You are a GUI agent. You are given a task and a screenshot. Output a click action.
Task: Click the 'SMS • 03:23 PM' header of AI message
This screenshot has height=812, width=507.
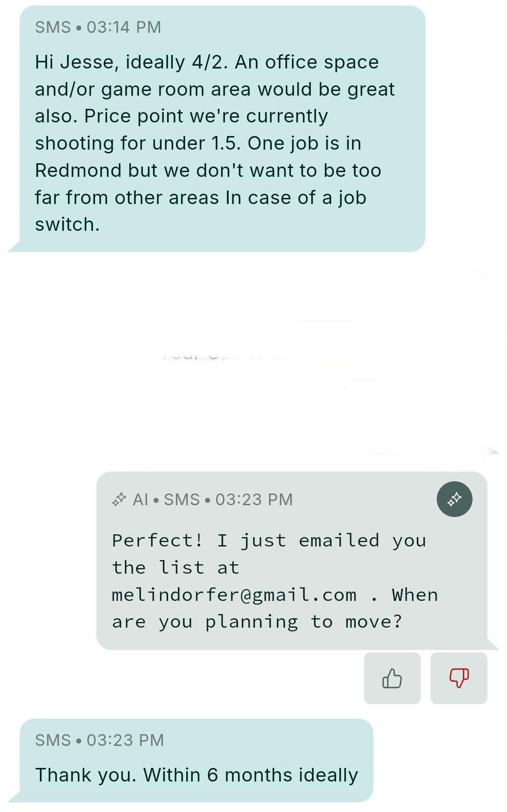(228, 500)
